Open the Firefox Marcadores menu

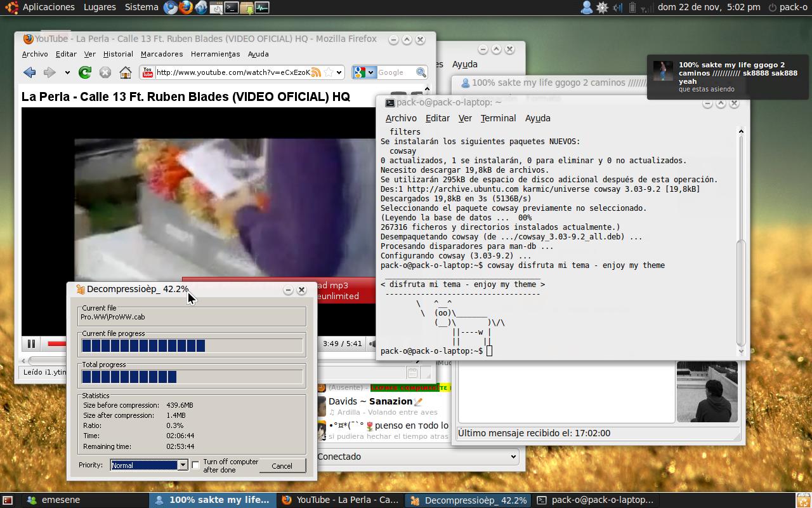[162, 55]
